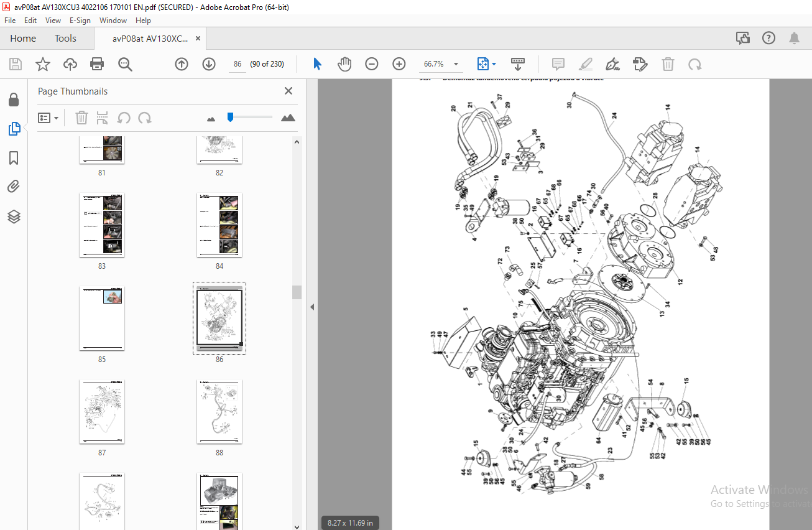Open the Attachments paperclip panel
812x530 pixels.
click(14, 187)
